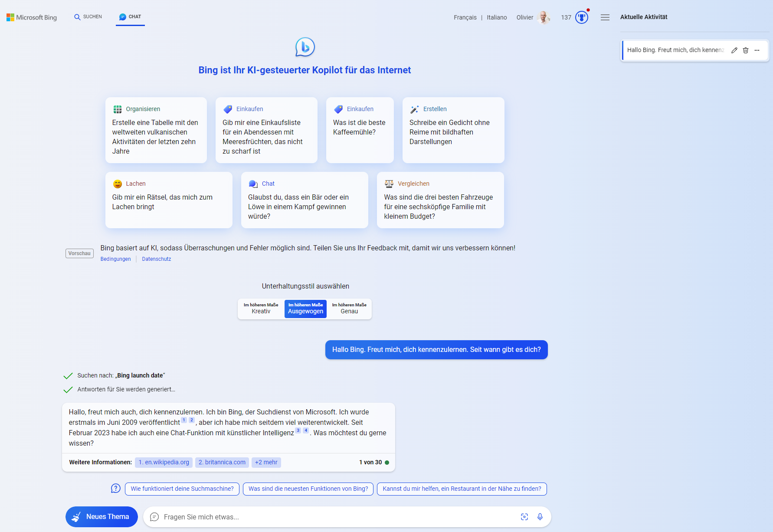The width and height of the screenshot is (773, 532).
Task: Ask 'Was sind die neuesten Funktionen von Bing?'
Action: point(308,489)
